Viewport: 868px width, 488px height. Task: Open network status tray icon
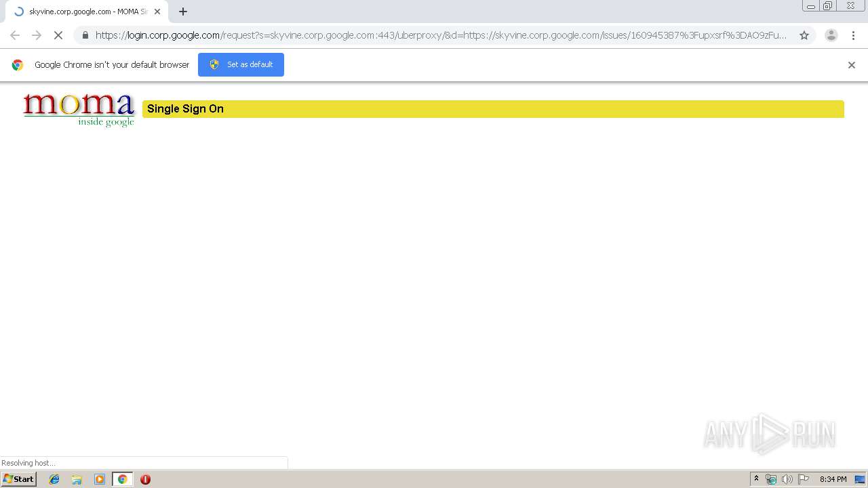coord(771,479)
